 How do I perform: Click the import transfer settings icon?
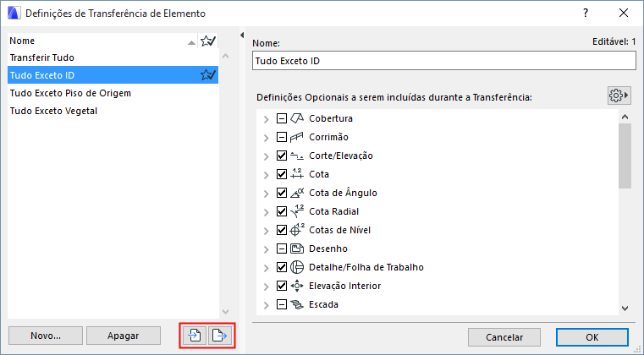(x=195, y=336)
